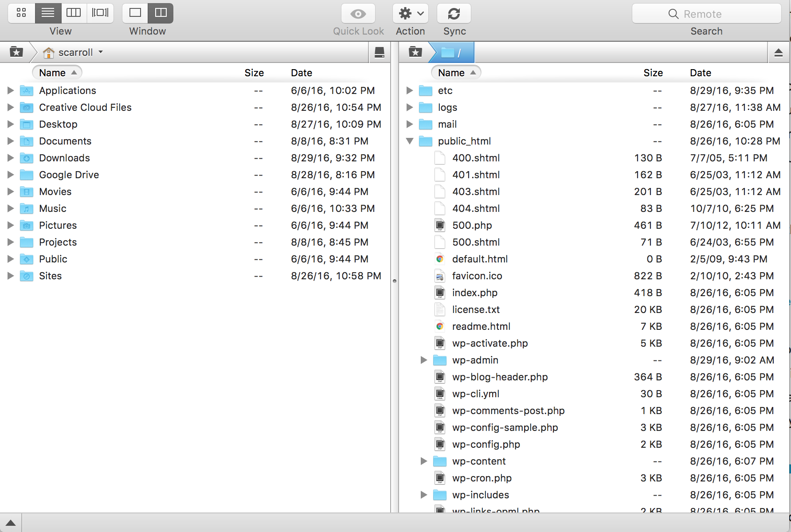791x532 pixels.
Task: Collapse the public_html folder
Action: tap(410, 141)
